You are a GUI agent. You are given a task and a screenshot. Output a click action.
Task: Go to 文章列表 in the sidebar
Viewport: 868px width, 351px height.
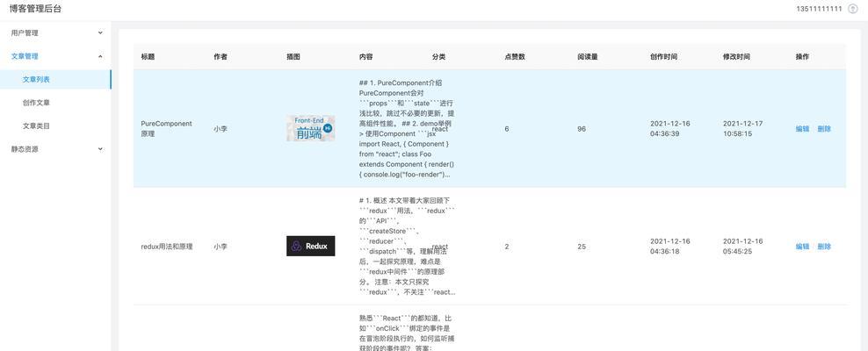coord(55,79)
